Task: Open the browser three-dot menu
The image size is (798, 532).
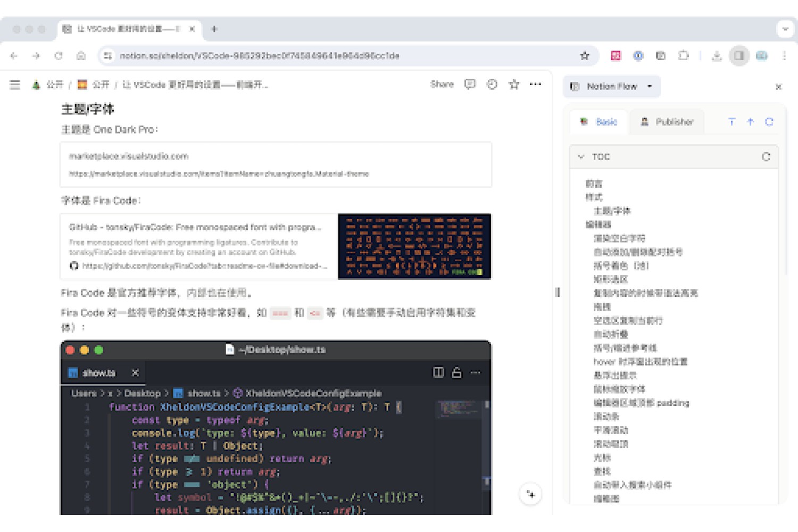Action: coord(784,56)
